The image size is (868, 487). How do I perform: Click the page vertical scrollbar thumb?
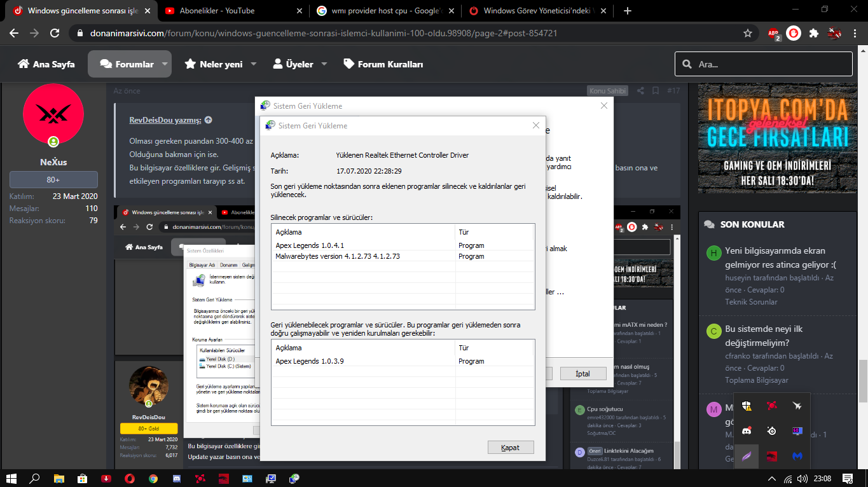(x=862, y=380)
